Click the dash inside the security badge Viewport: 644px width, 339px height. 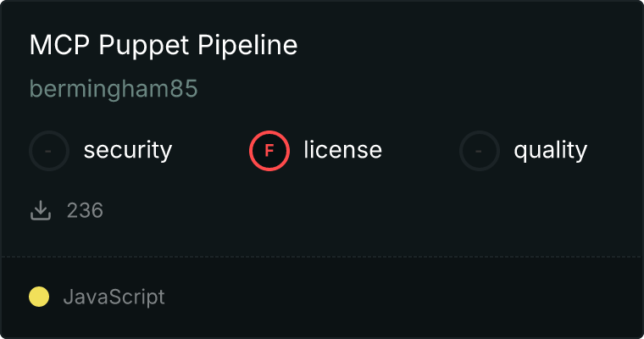[x=49, y=152]
